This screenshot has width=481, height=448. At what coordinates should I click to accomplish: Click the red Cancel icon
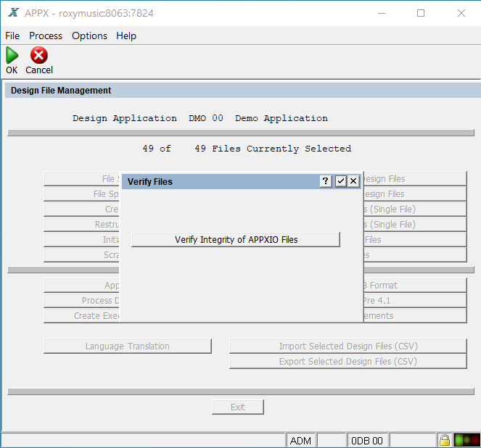pos(39,56)
